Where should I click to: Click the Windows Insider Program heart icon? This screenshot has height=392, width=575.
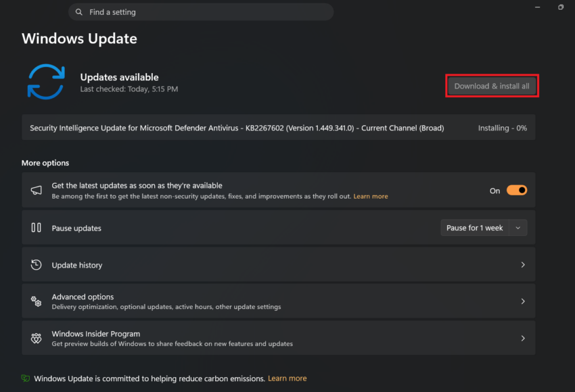point(36,338)
